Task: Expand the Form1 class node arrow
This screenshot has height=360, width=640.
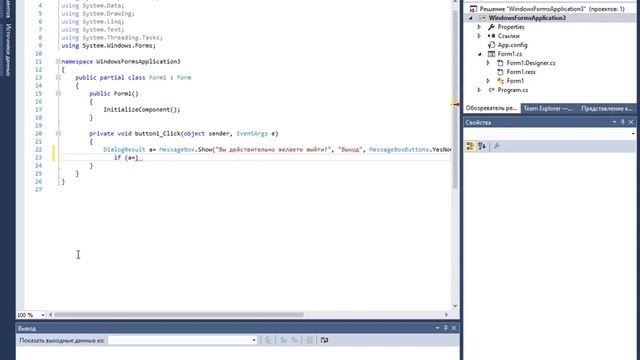Action: [x=488, y=81]
